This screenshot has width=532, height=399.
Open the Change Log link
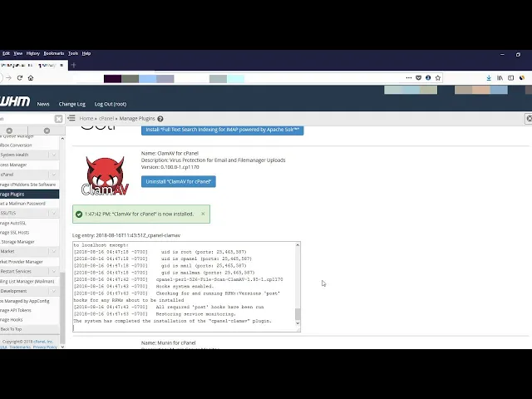click(x=72, y=104)
